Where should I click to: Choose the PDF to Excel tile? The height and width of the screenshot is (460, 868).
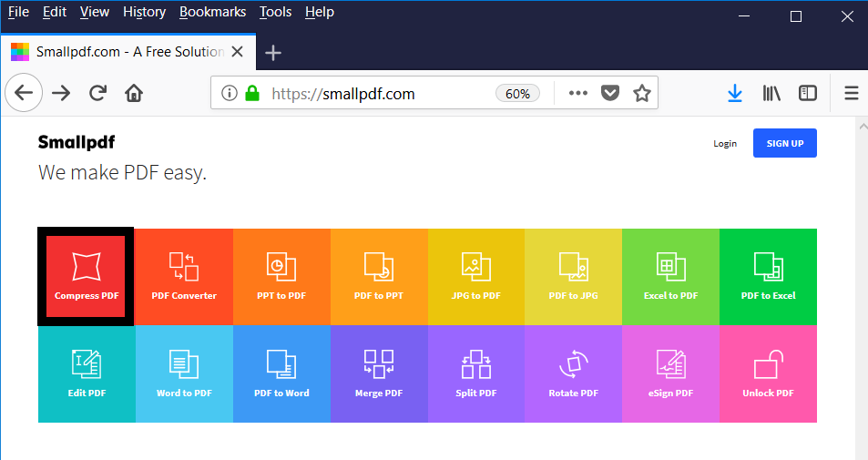(769, 277)
